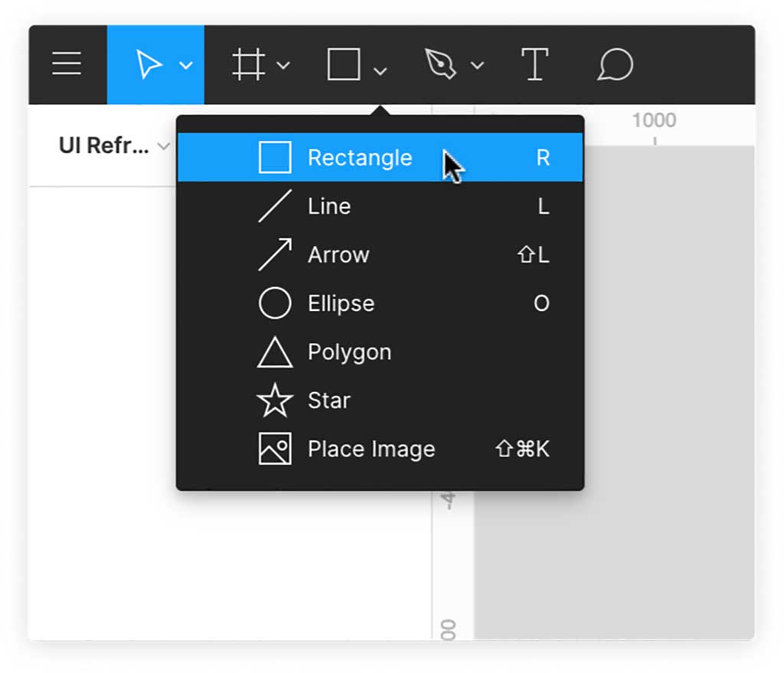Click the Rectangle shape tool in toolbar
The image size is (784, 673).
pos(344,64)
